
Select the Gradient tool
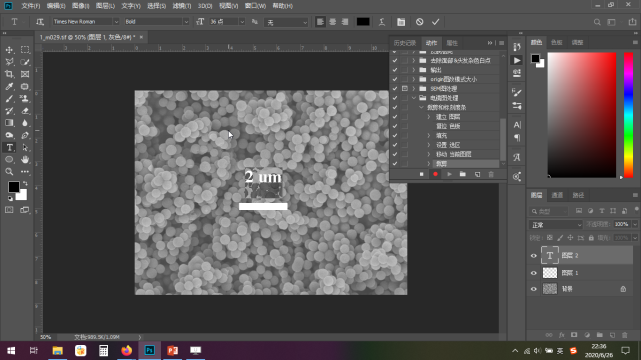tap(9, 123)
